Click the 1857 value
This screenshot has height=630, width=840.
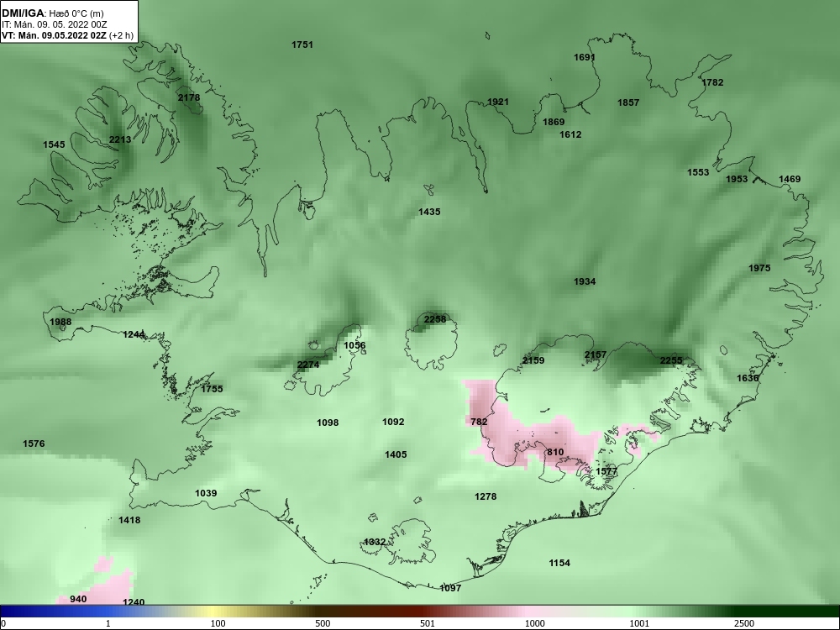[628, 102]
